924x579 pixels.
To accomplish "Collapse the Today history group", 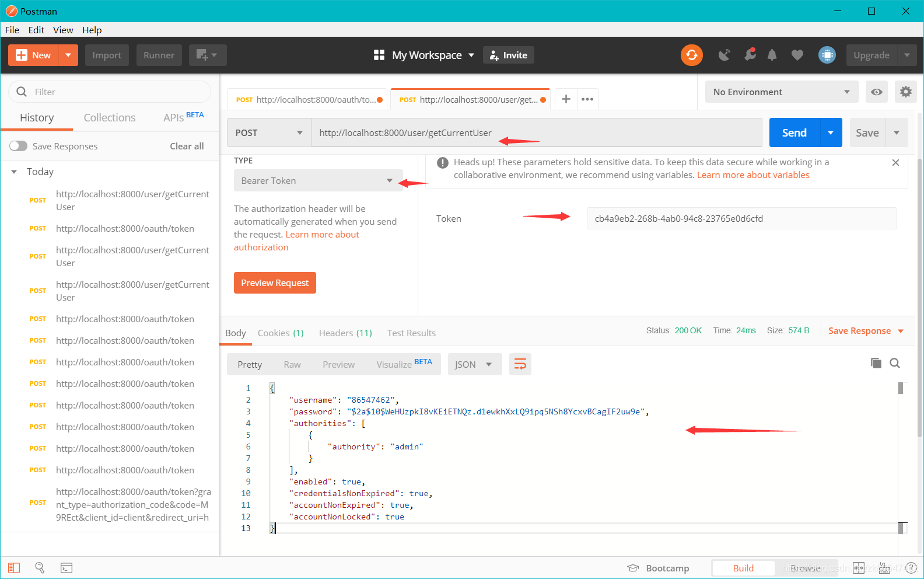I will point(14,172).
